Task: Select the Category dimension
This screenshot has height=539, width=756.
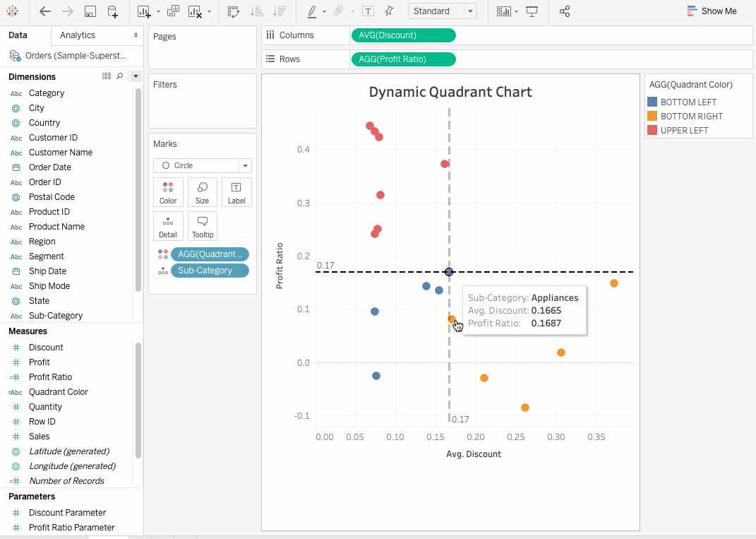Action: tap(47, 93)
